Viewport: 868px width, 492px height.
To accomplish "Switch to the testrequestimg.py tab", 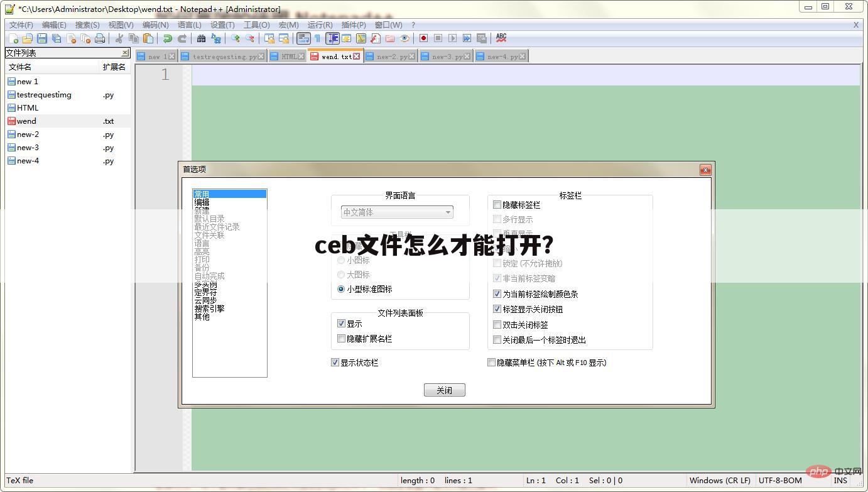I will coord(224,57).
